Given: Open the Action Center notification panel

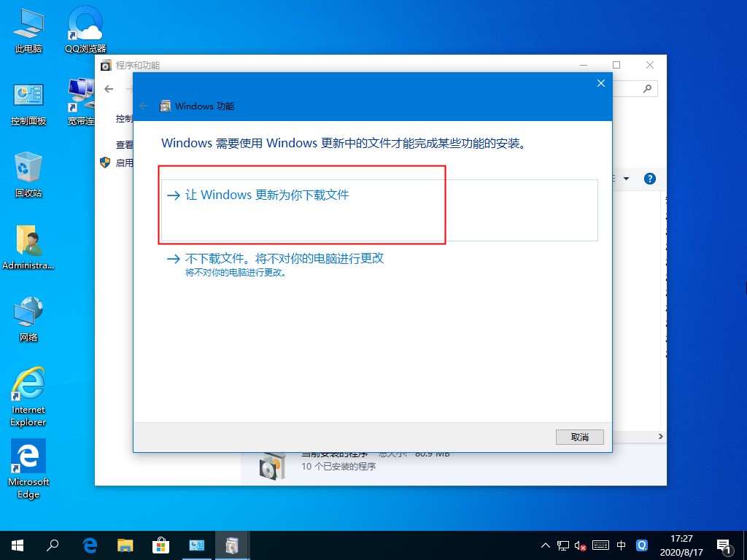Looking at the screenshot, I should point(725,545).
